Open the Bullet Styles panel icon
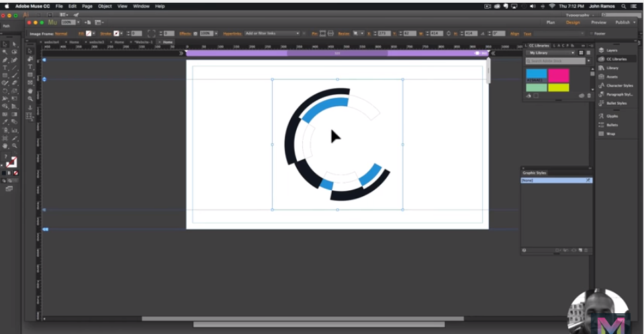Viewport: 644px width, 334px height. 602,103
